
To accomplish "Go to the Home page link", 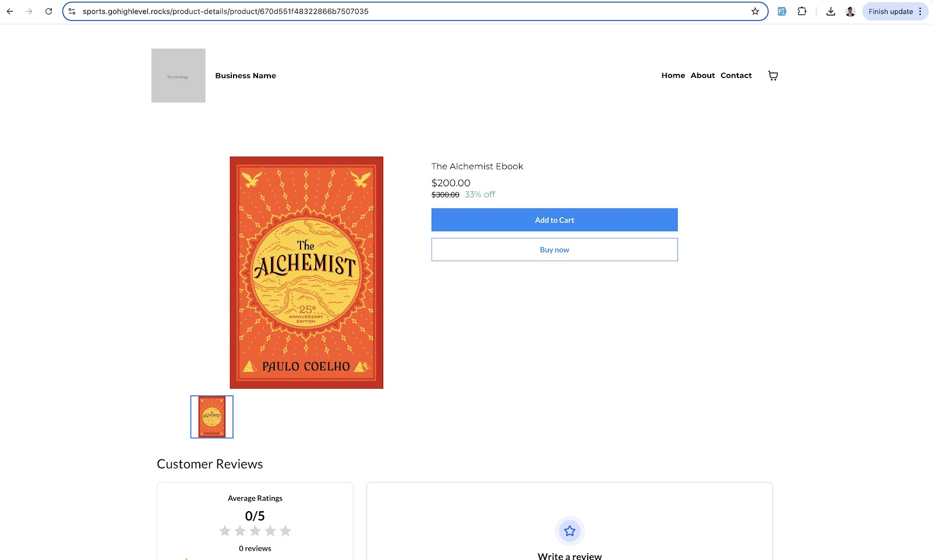I will tap(673, 76).
